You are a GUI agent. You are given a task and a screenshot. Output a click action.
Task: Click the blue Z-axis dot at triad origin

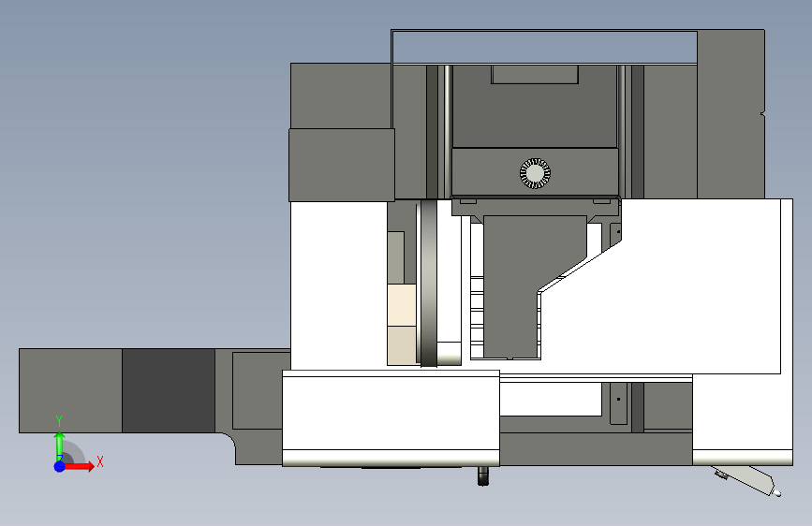60,466
